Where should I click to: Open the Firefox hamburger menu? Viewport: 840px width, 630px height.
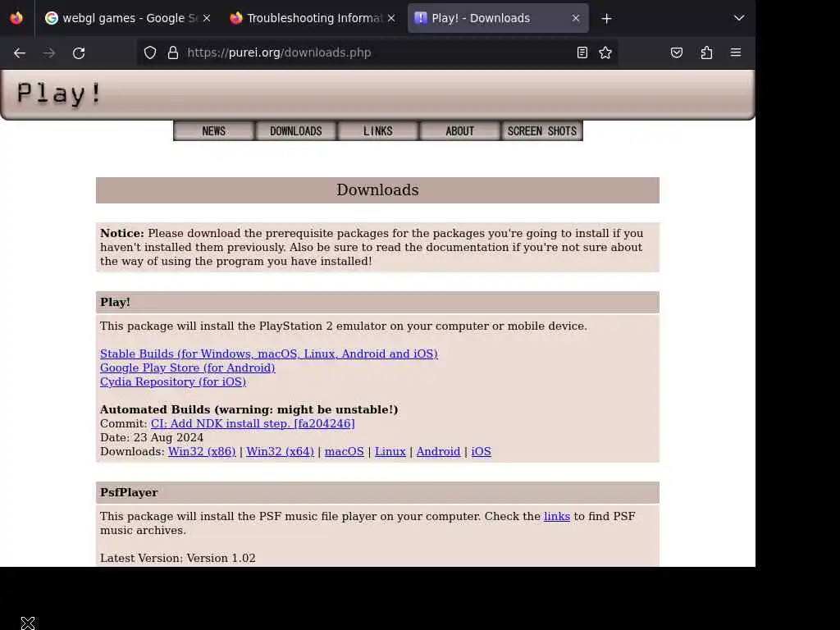click(736, 52)
